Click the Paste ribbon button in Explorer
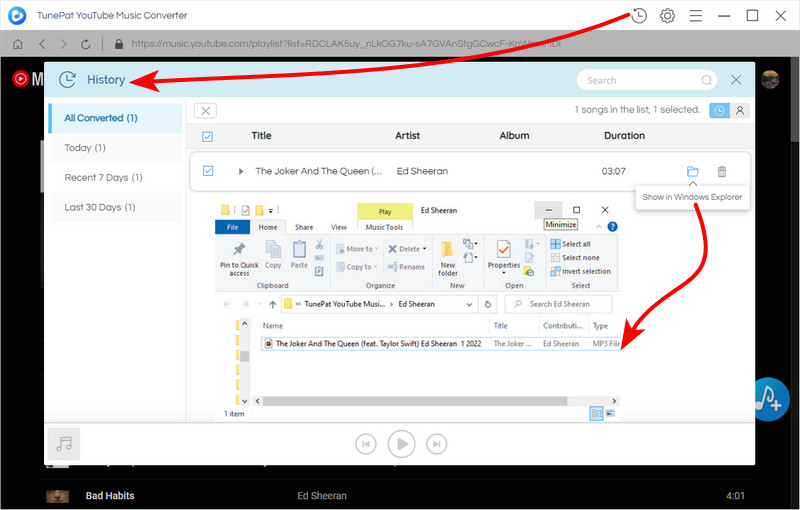 pos(299,255)
